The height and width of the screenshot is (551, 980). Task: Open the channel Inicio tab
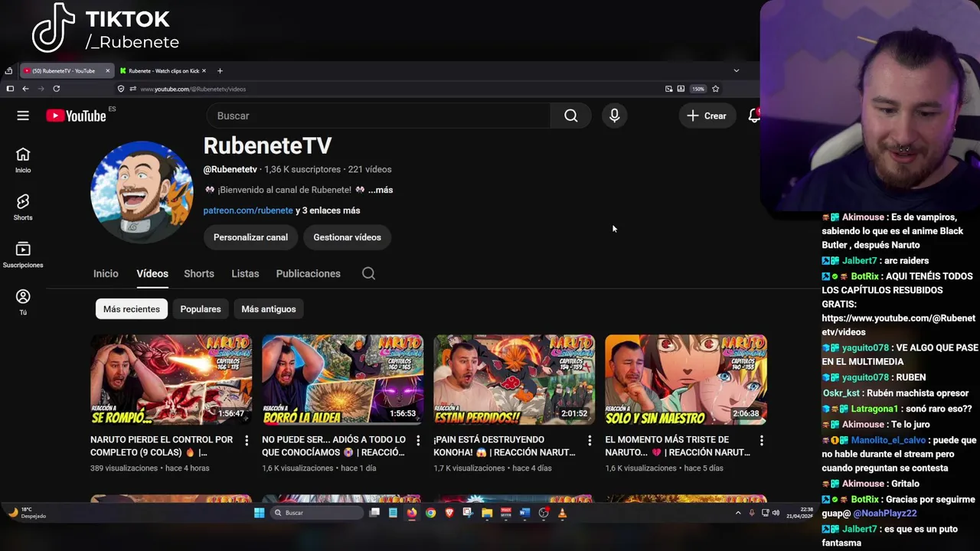tap(106, 273)
